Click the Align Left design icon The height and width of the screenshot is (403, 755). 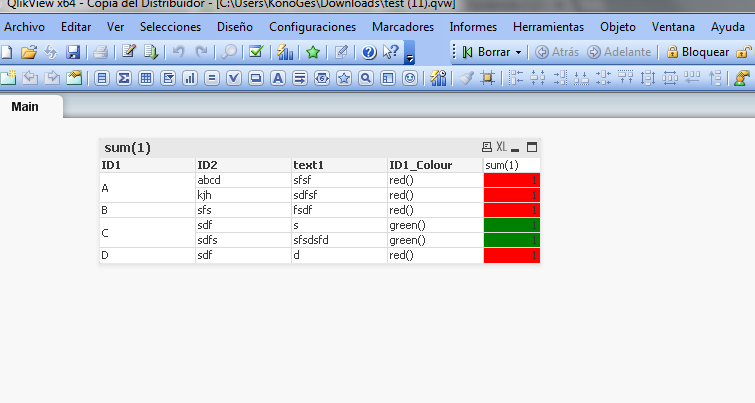(x=516, y=78)
